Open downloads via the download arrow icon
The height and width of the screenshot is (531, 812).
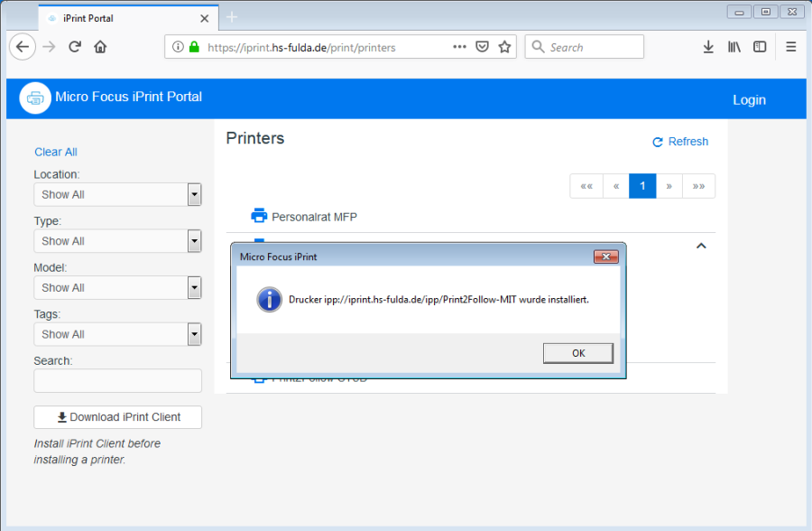point(708,46)
